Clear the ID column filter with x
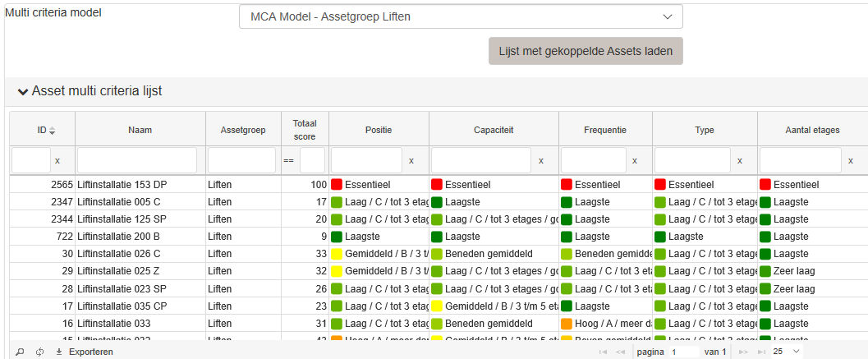The width and height of the screenshot is (868, 359). 57,161
